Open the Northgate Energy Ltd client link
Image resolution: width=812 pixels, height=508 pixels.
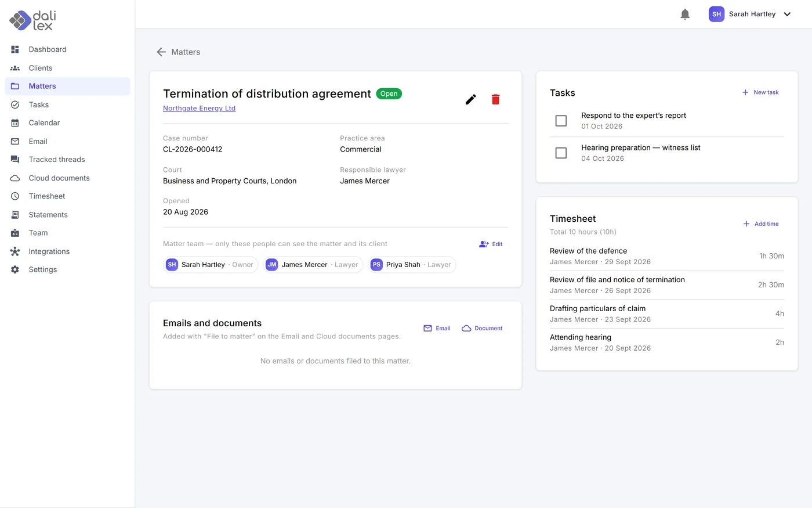pyautogui.click(x=199, y=109)
